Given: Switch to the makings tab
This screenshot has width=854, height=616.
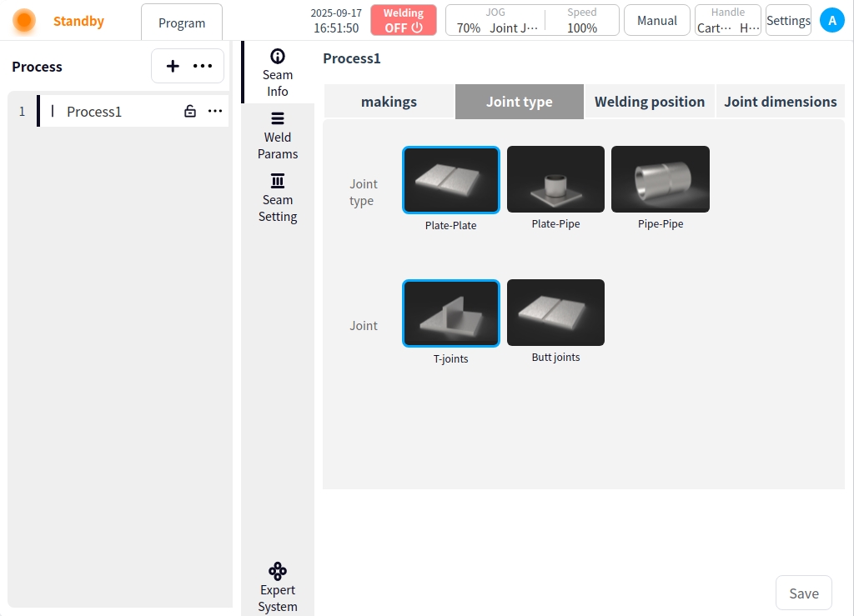Looking at the screenshot, I should [x=389, y=102].
